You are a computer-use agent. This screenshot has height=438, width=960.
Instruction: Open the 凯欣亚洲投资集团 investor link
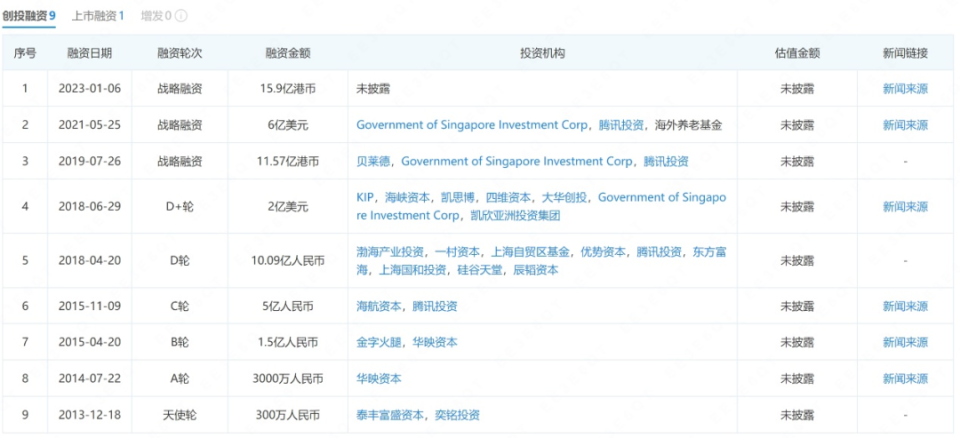tap(516, 215)
